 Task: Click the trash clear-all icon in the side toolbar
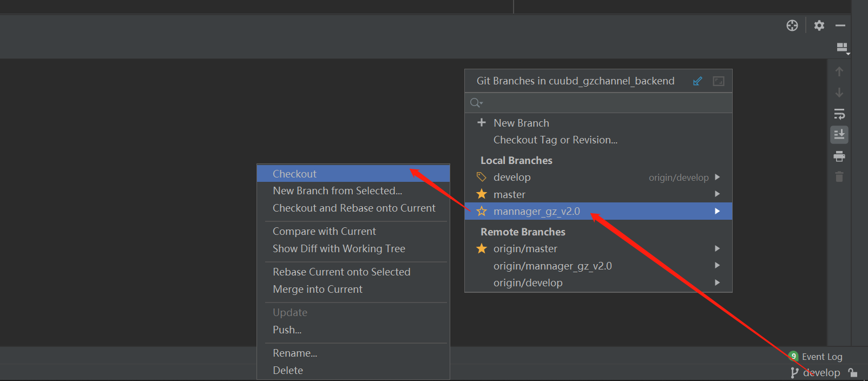pos(839,177)
